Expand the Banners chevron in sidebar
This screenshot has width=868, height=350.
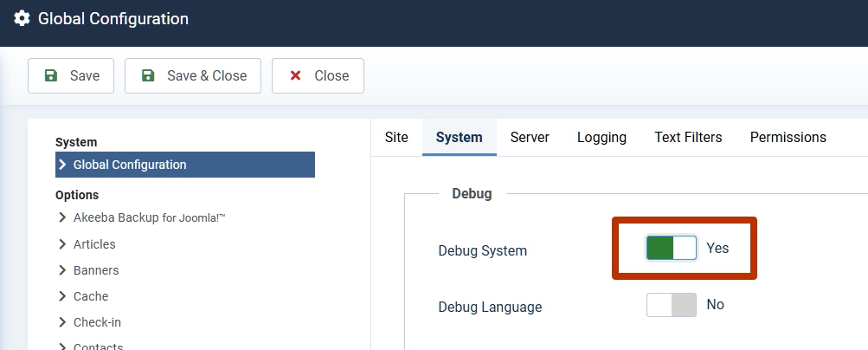point(62,270)
